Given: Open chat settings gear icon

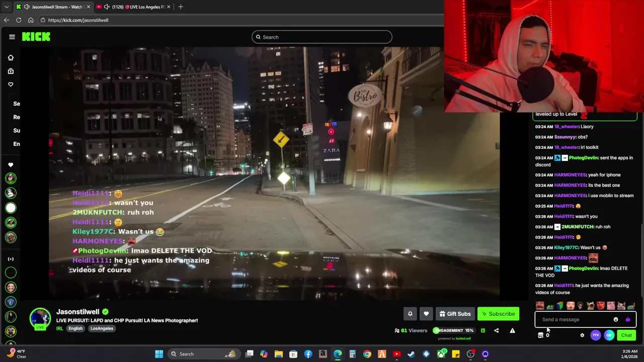Looking at the screenshot, I should pyautogui.click(x=582, y=335).
